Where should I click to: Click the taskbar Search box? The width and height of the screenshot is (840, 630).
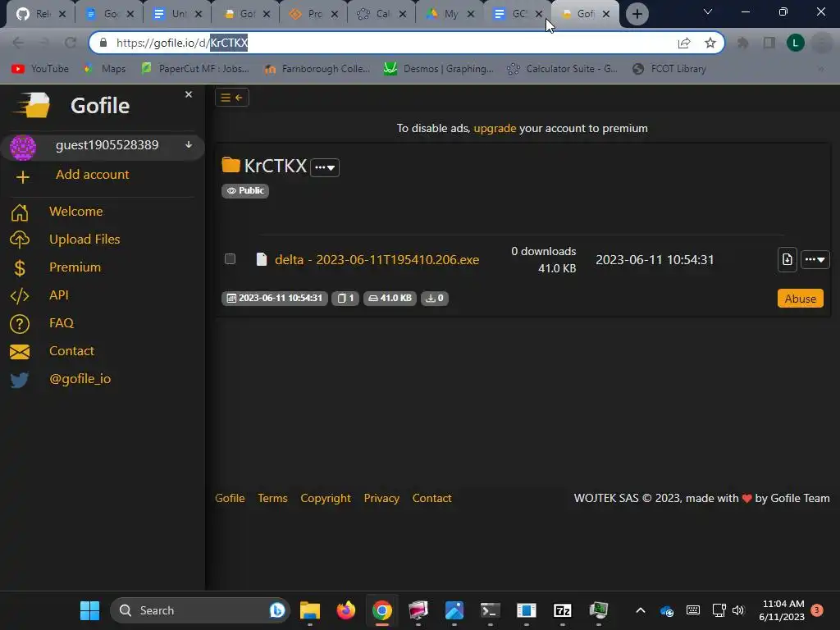point(200,610)
